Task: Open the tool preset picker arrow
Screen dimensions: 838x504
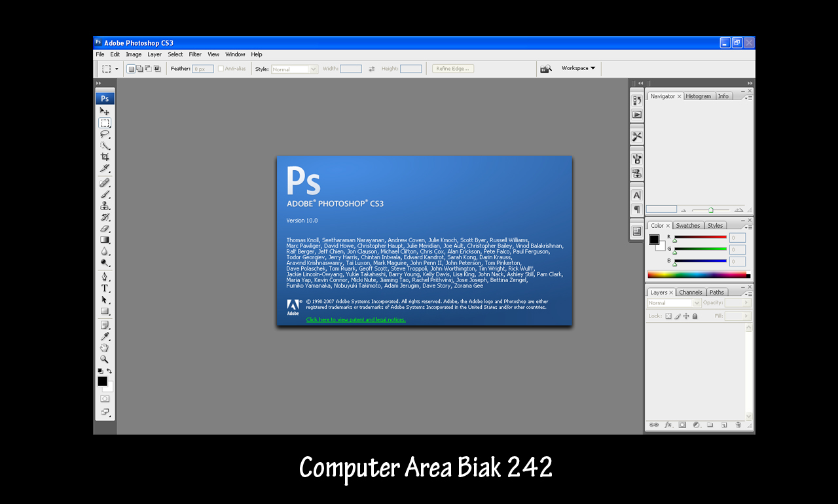Action: 117,69
